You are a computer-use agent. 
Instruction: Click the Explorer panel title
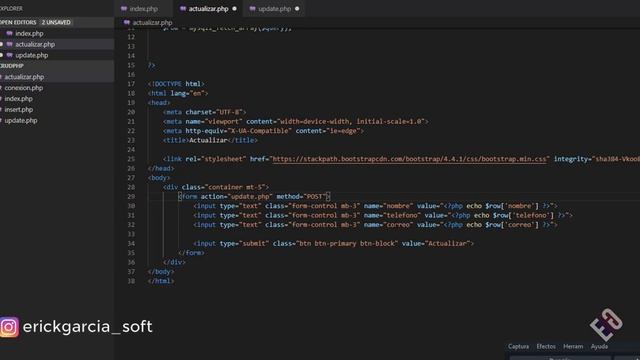pyautogui.click(x=11, y=9)
